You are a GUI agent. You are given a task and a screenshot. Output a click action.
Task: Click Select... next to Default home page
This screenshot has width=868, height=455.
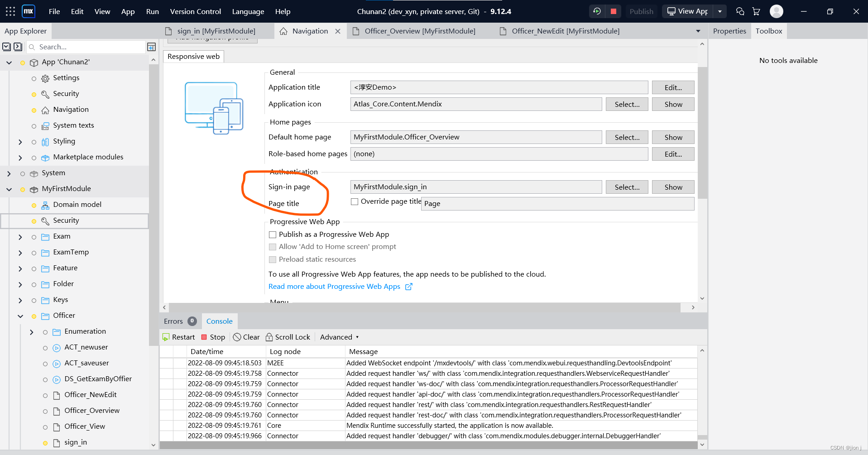pos(627,137)
